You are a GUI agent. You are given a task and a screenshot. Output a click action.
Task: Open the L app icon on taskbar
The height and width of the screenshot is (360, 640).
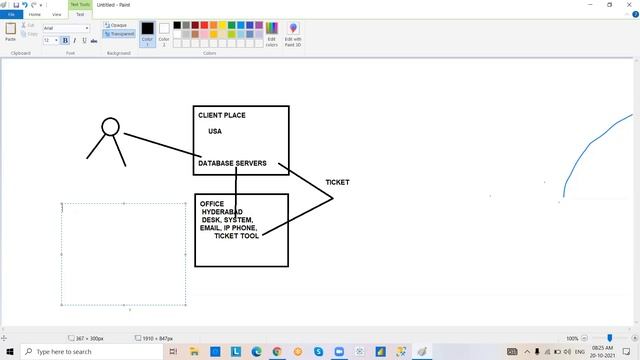pos(236,351)
